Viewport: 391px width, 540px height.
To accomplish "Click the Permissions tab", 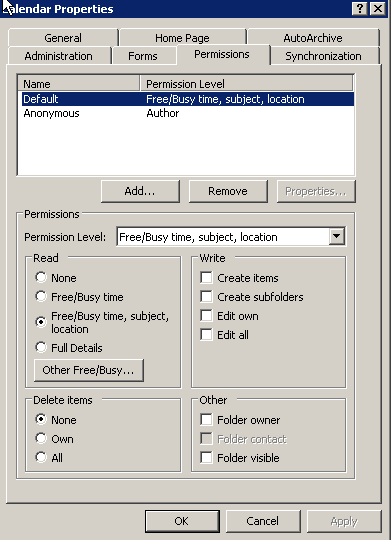I will (x=222, y=54).
